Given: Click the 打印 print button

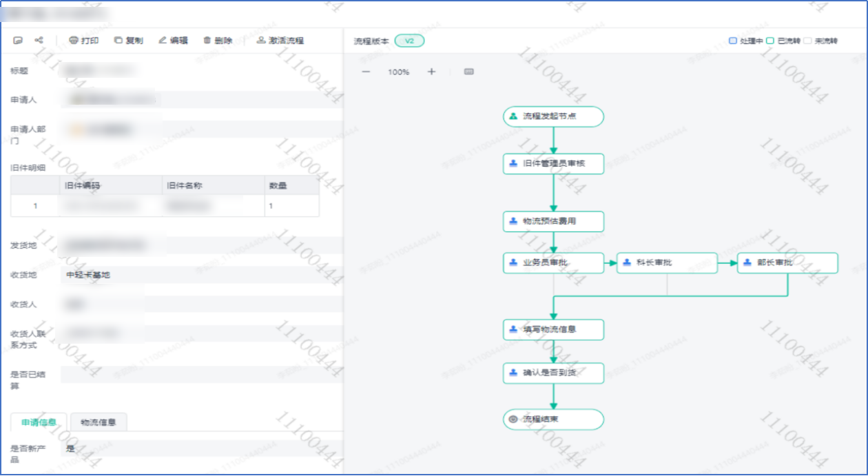Looking at the screenshot, I should pyautogui.click(x=84, y=41).
